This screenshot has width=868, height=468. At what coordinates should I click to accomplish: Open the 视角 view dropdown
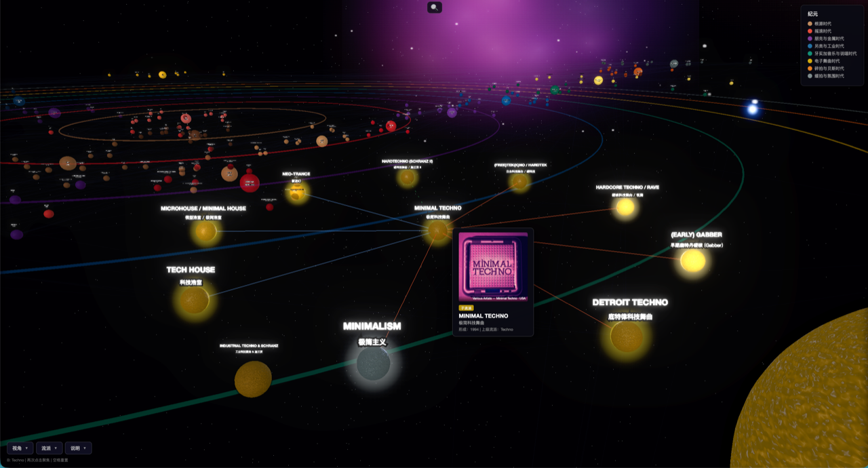pos(20,448)
